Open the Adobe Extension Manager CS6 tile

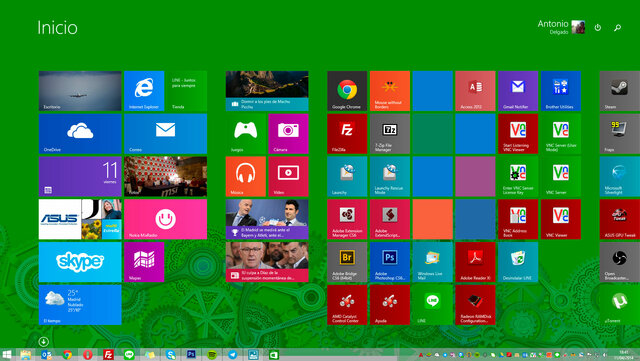point(347,219)
